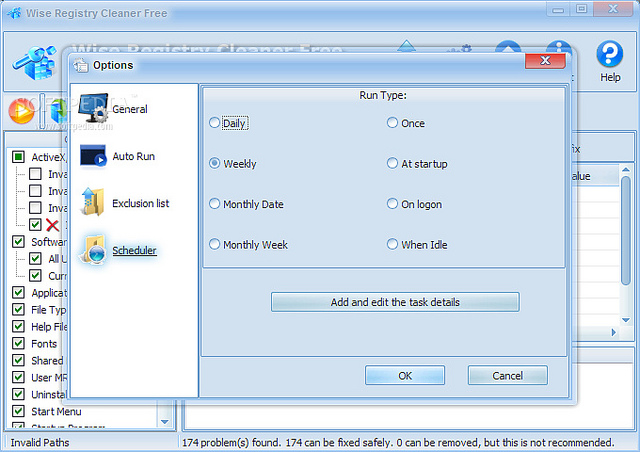Select the On logon option

(393, 204)
